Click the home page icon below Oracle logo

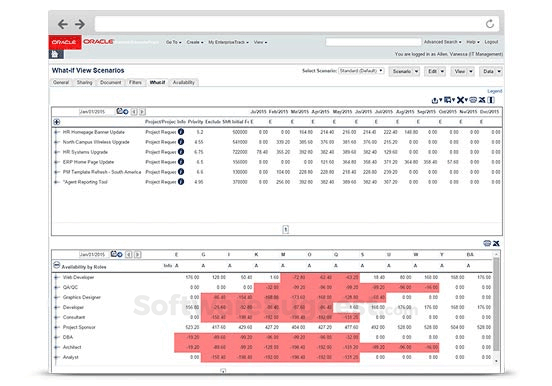[55, 54]
